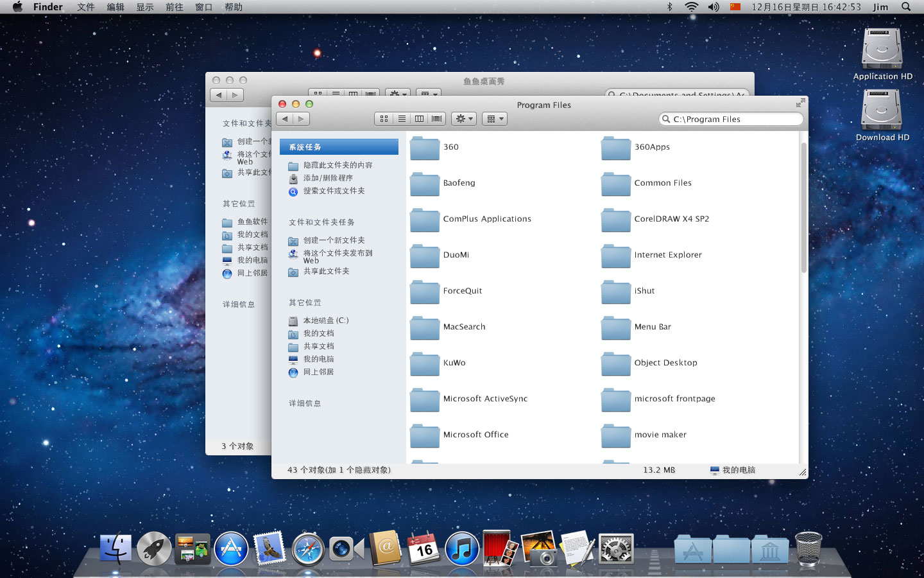Open the 帮助 menu
This screenshot has height=578, width=924.
point(234,7)
